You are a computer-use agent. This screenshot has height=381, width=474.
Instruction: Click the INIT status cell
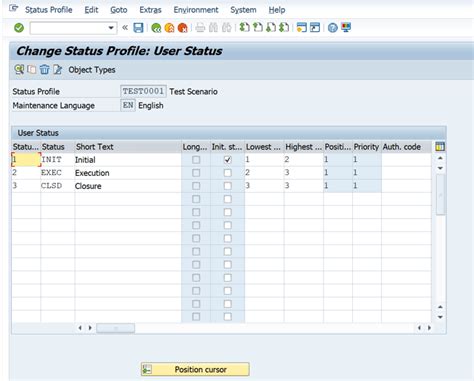(57, 160)
